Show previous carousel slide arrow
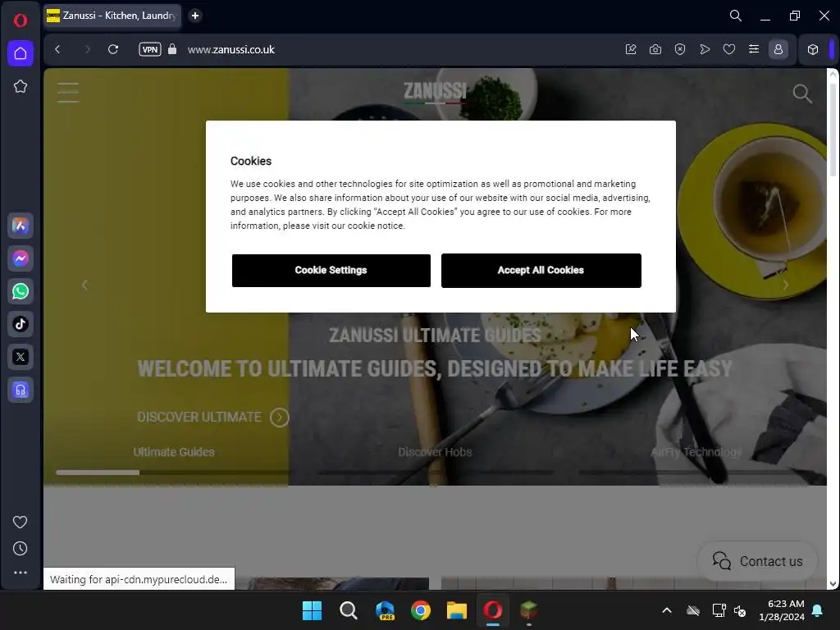Screen dimensions: 840x630 (x=84, y=285)
